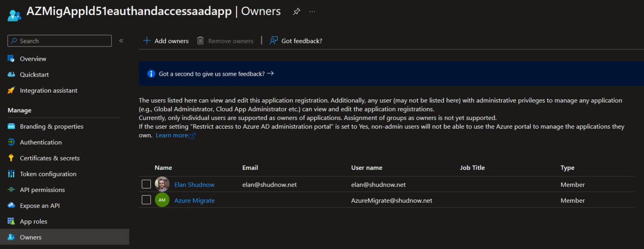Click the Email column header
This screenshot has height=249, width=644.
point(250,168)
